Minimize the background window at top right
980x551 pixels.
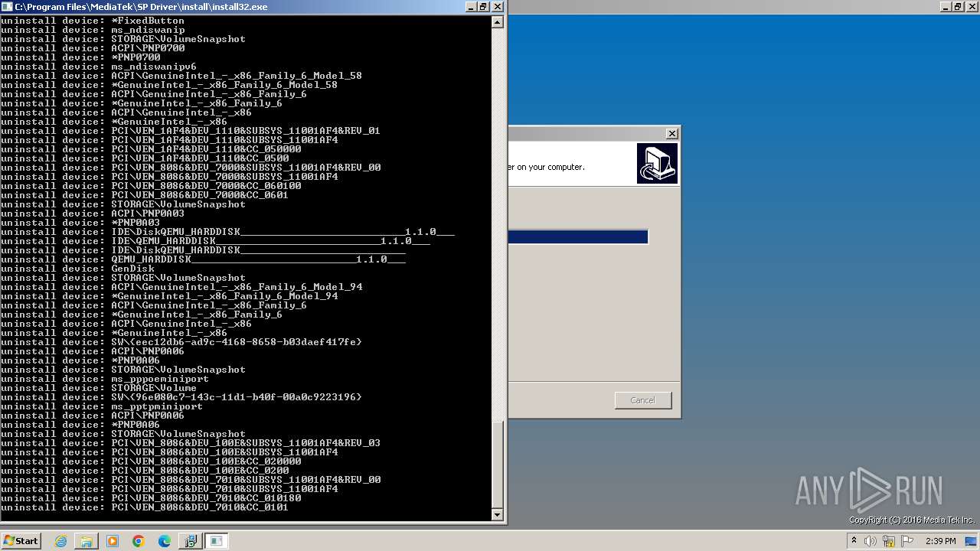click(946, 6)
